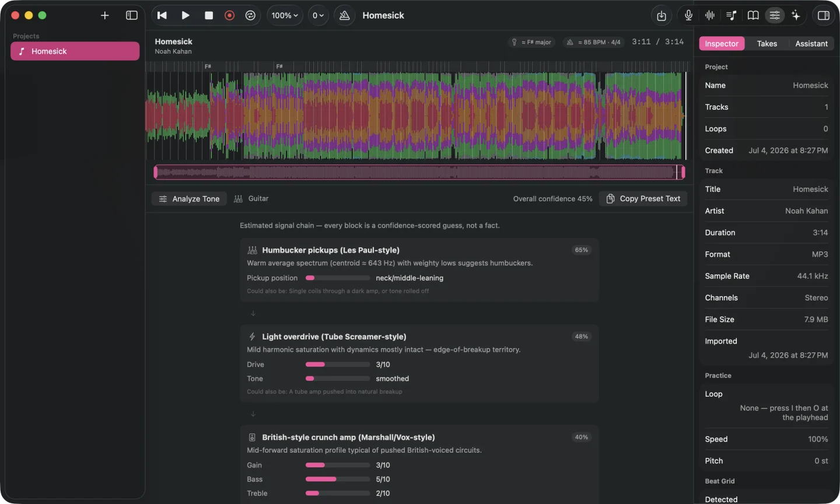Click the Guitar instrument label

pyautogui.click(x=258, y=199)
